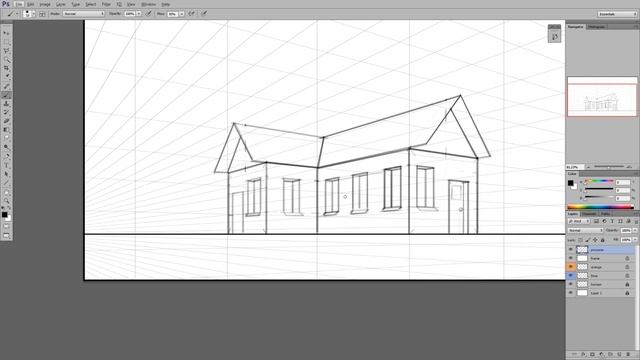This screenshot has height=360, width=640.
Task: Hide the blue layer
Action: pos(571,276)
